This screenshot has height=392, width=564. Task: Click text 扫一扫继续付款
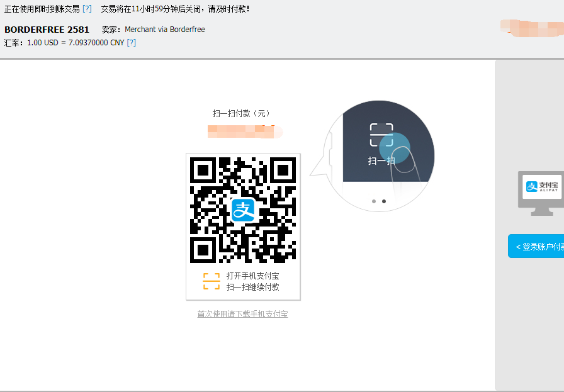coord(252,287)
